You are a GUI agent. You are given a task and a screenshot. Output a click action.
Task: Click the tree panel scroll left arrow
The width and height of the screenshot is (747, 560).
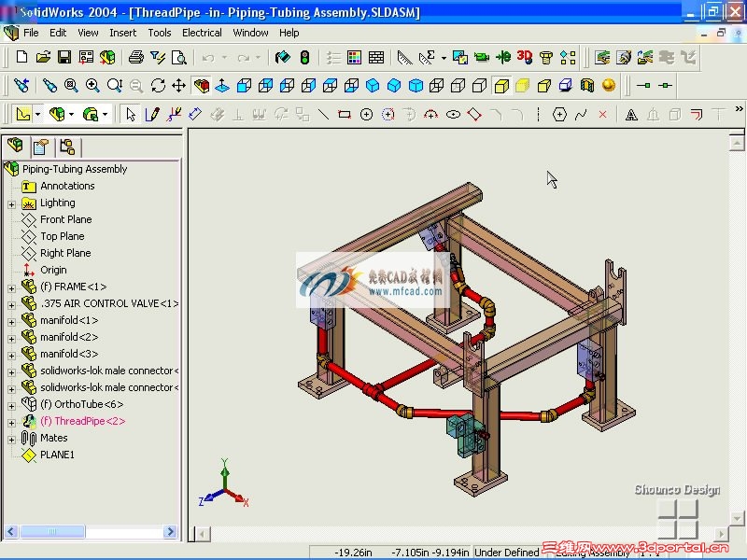point(11,531)
